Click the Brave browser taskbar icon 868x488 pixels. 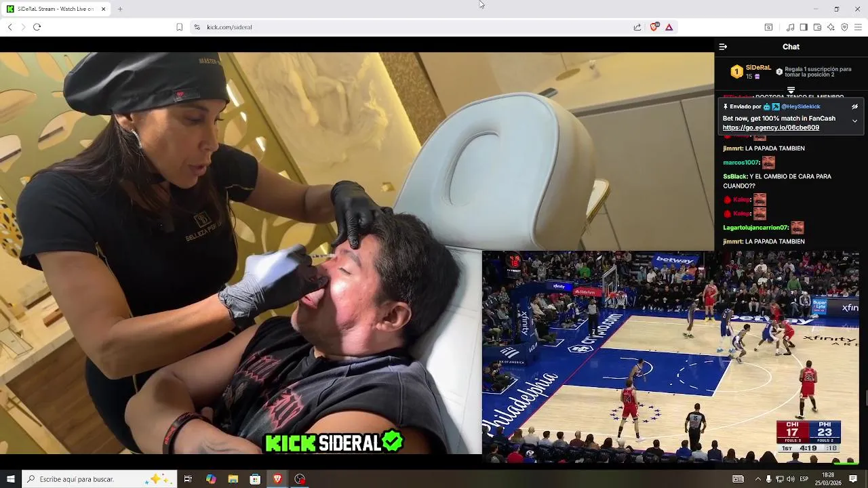(277, 479)
